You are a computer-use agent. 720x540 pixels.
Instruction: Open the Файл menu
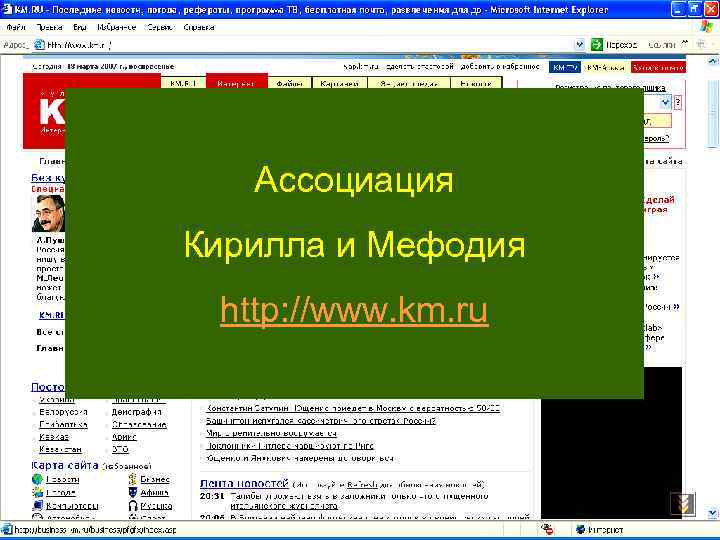point(16,28)
